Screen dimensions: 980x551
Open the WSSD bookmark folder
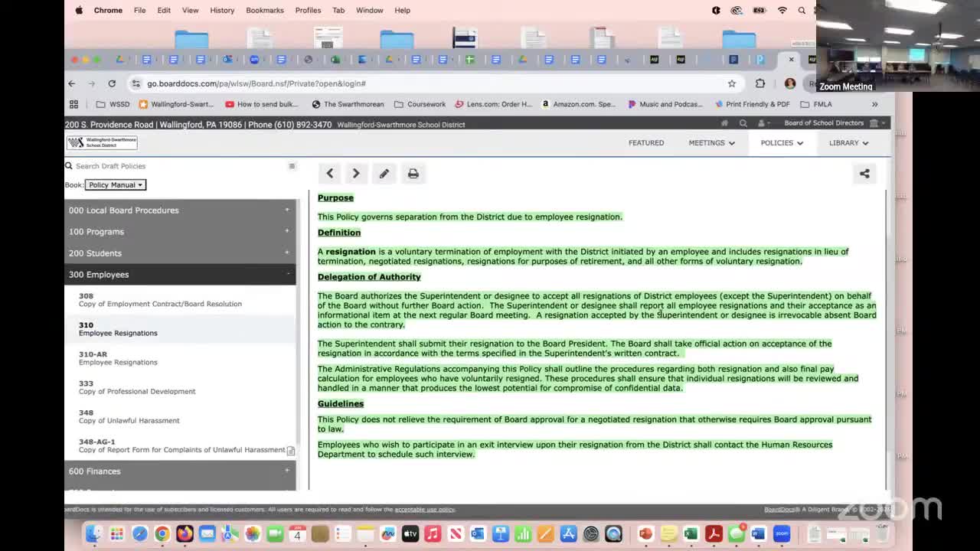point(113,104)
